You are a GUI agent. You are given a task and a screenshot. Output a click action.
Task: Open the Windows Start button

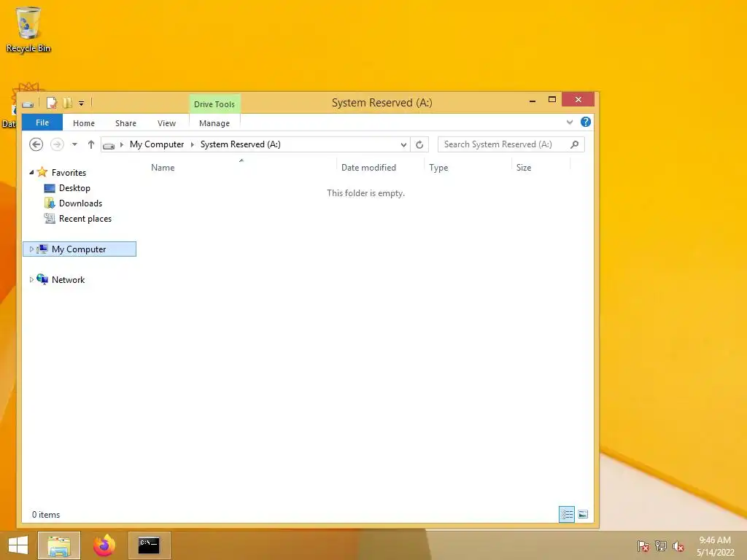[x=18, y=545]
